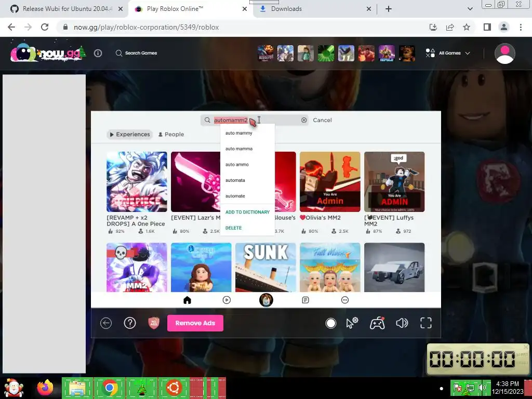Viewport: 532px width, 399px height.
Task: Go to Roblox Home tab icon
Action: (187, 300)
